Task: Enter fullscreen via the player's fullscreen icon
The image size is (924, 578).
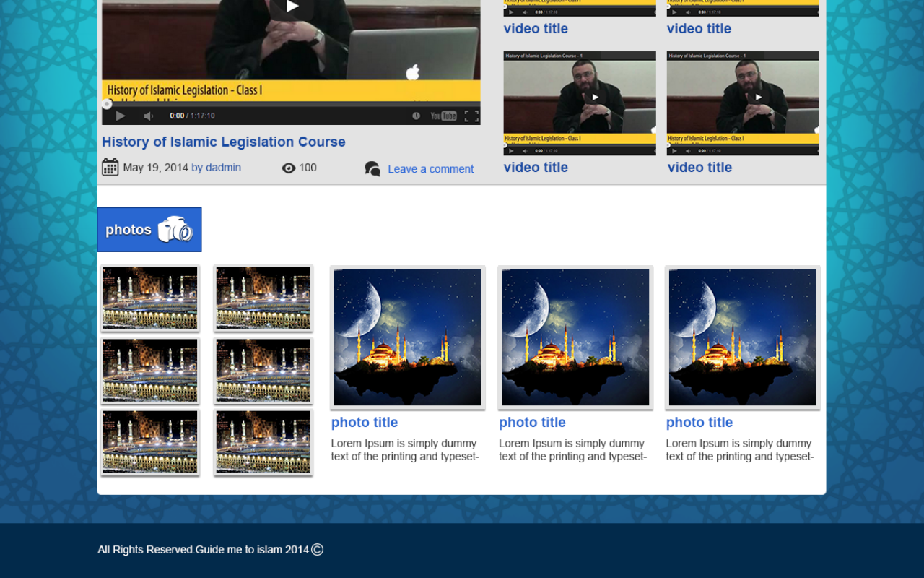Action: tap(471, 116)
